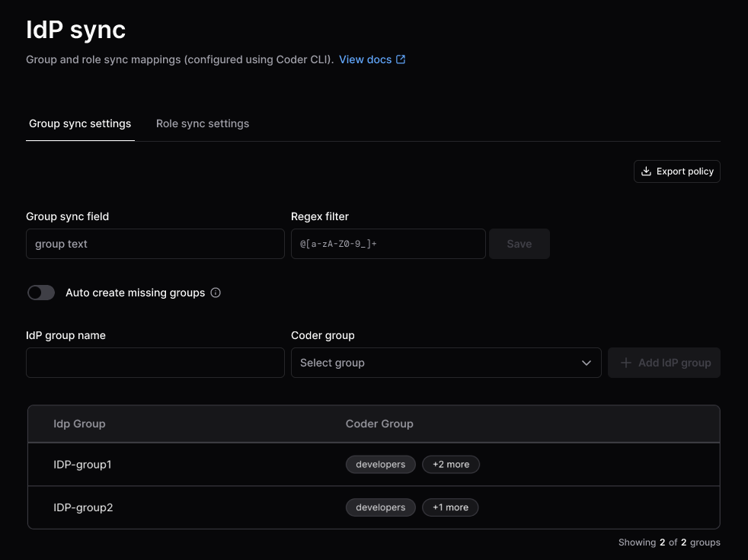
Task: Select the IDP-group2 row name
Action: (83, 507)
